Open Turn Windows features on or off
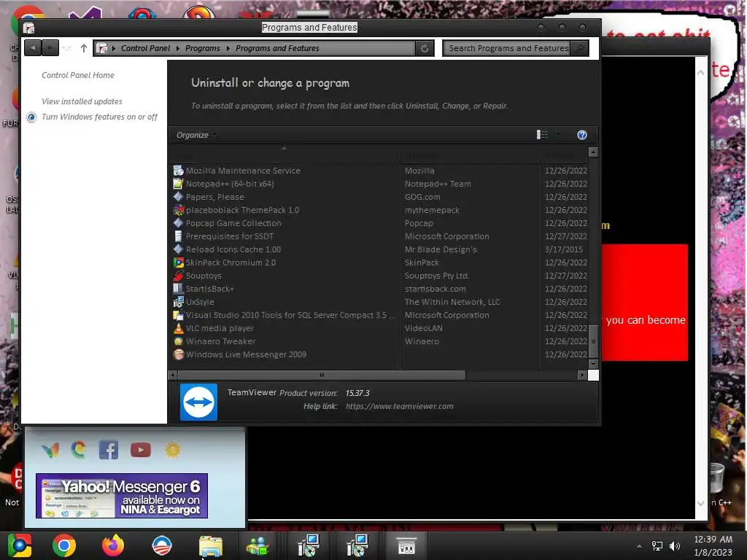This screenshot has width=747, height=560. 99,117
